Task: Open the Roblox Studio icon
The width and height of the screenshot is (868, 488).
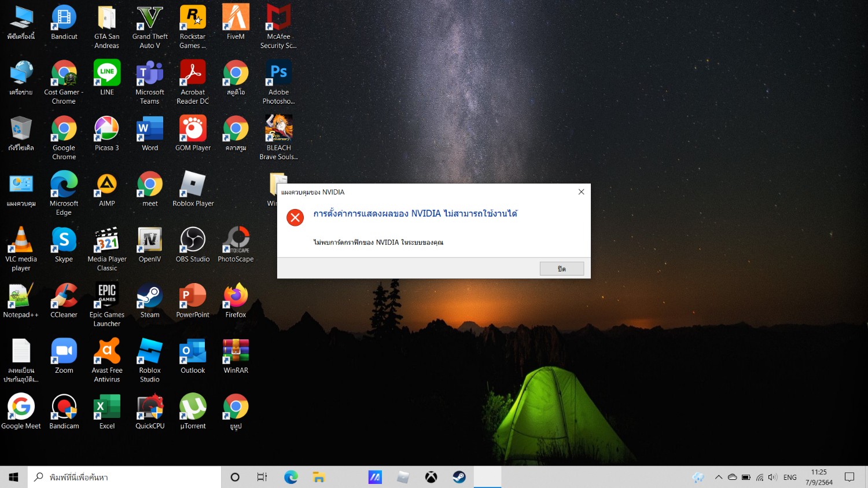Action: tap(150, 360)
